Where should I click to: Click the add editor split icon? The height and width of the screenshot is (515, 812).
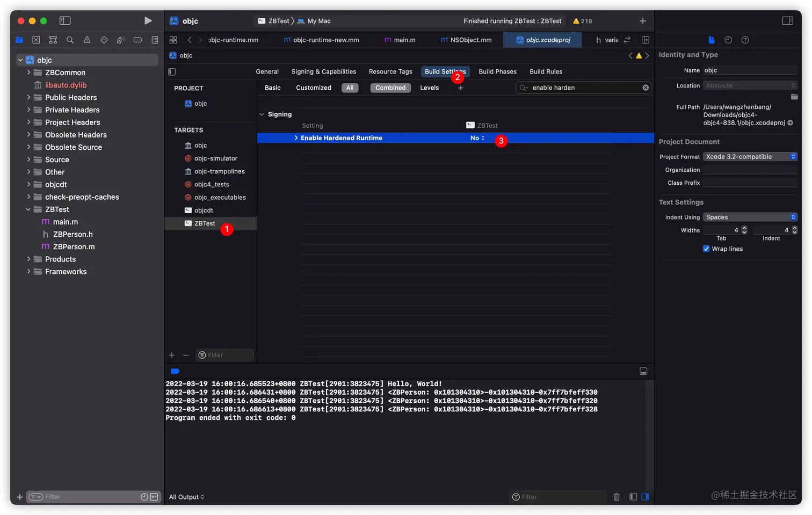pos(646,40)
